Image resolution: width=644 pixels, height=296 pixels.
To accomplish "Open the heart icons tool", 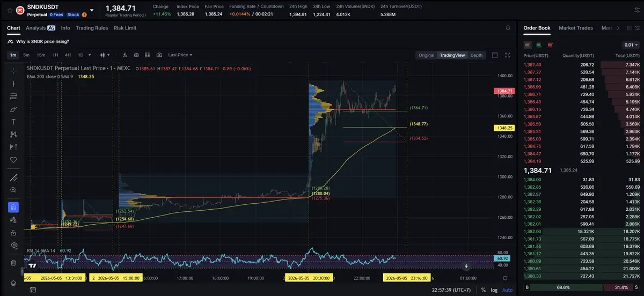I will [x=13, y=160].
